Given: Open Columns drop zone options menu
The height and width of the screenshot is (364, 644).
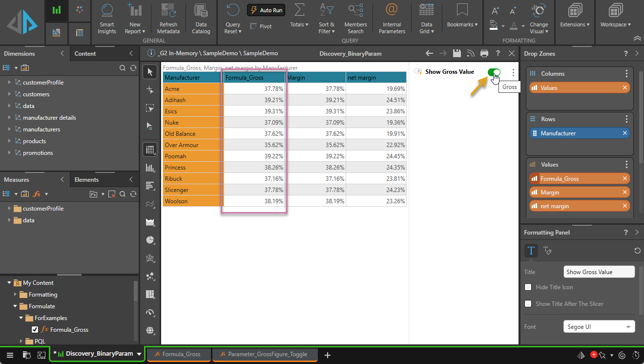Looking at the screenshot, I should point(626,74).
